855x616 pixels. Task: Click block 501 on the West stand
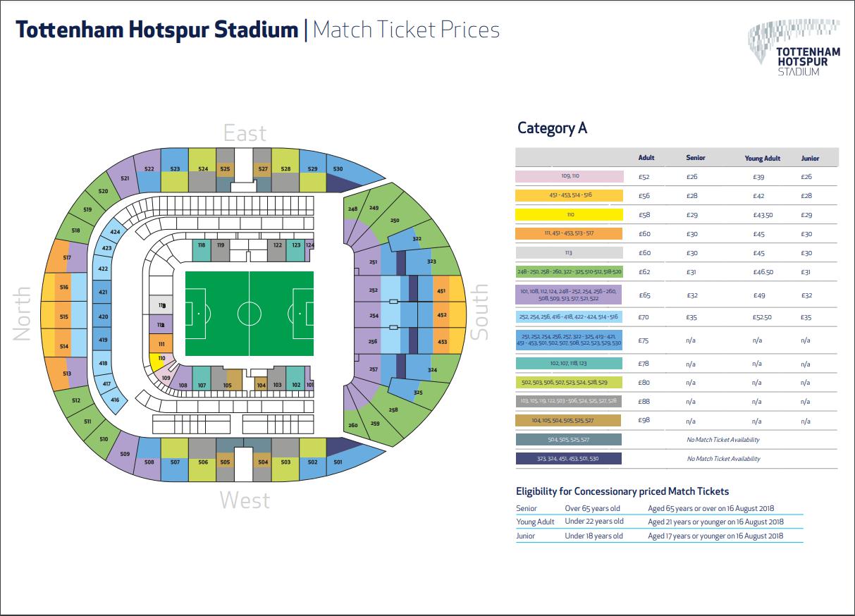coord(338,462)
